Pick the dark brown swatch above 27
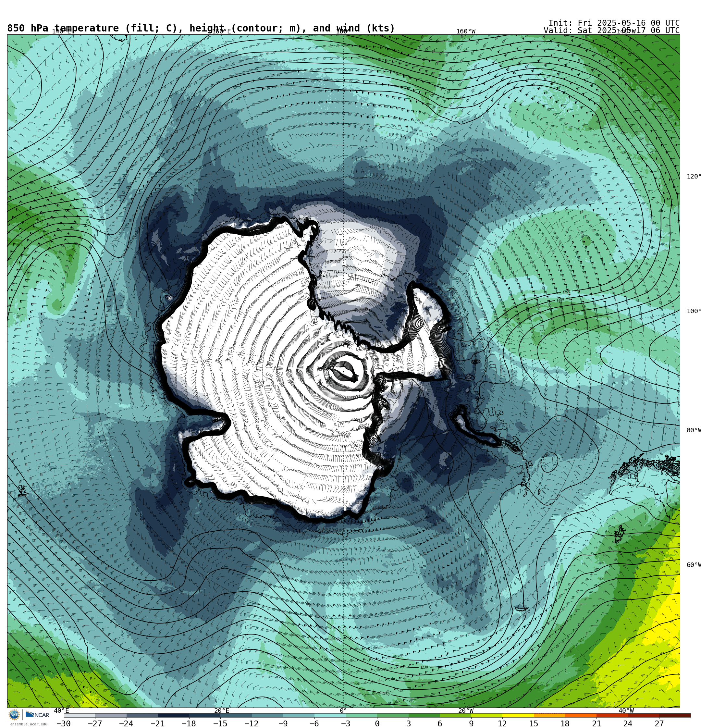701x728 pixels. pyautogui.click(x=675, y=715)
